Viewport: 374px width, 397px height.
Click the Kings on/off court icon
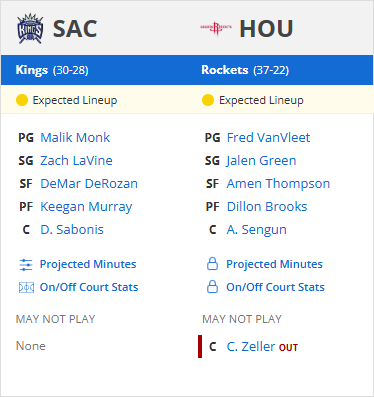[26, 287]
